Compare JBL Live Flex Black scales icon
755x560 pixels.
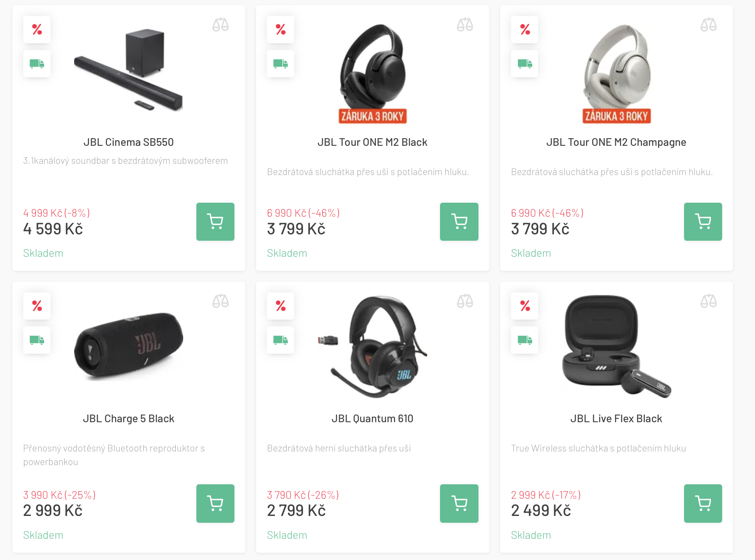709,301
